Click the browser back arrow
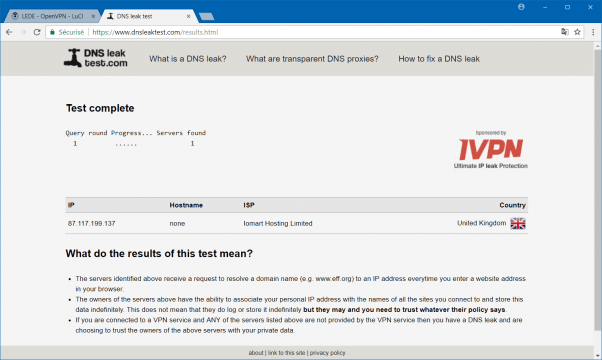The width and height of the screenshot is (602, 360). pos(9,32)
